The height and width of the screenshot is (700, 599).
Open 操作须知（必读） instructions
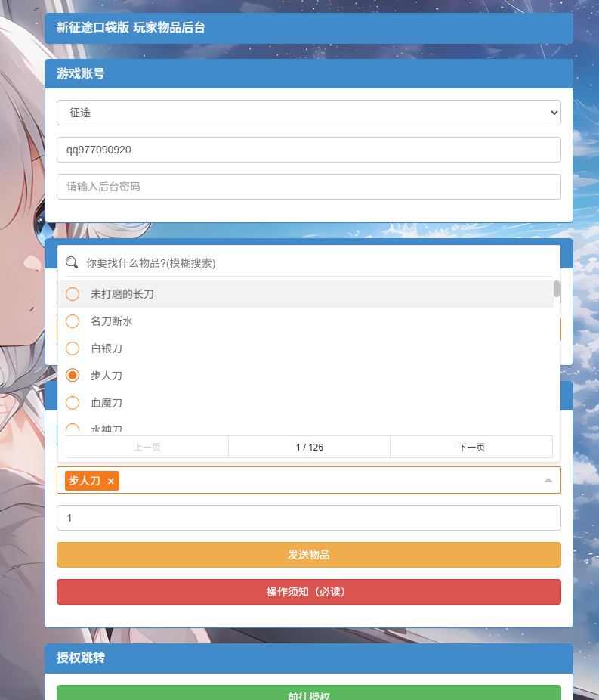tap(309, 592)
